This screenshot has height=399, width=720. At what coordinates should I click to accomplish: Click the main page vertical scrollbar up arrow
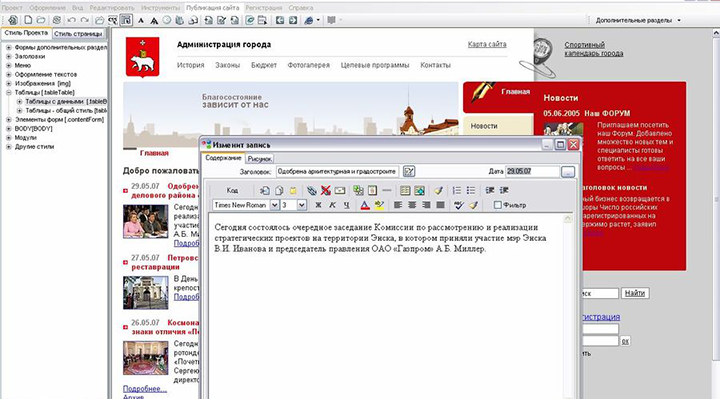(716, 34)
